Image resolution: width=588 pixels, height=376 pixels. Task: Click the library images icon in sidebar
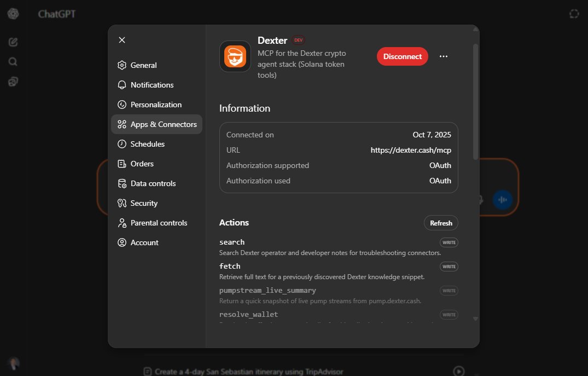pos(13,82)
